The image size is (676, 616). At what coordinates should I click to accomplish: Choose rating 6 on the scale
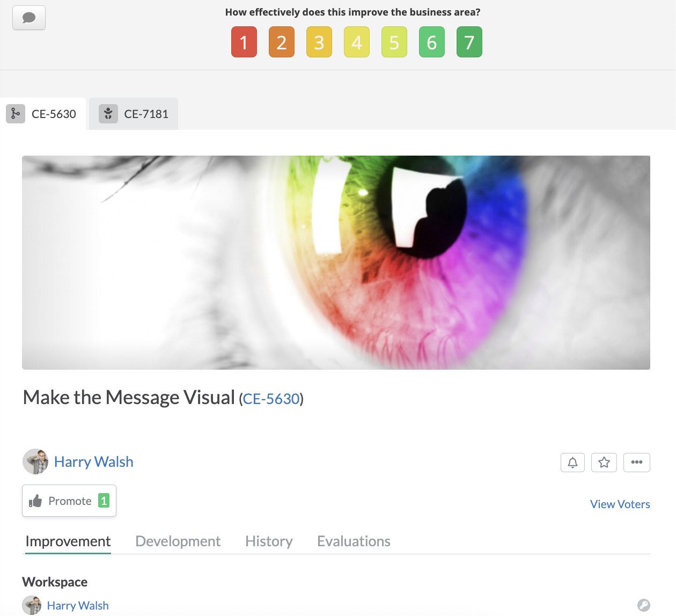[x=432, y=42]
